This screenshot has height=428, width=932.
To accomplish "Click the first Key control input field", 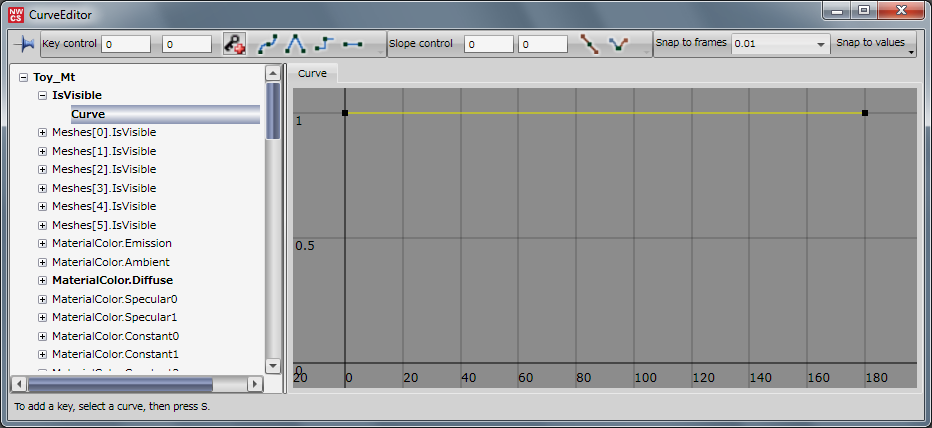I will point(125,45).
